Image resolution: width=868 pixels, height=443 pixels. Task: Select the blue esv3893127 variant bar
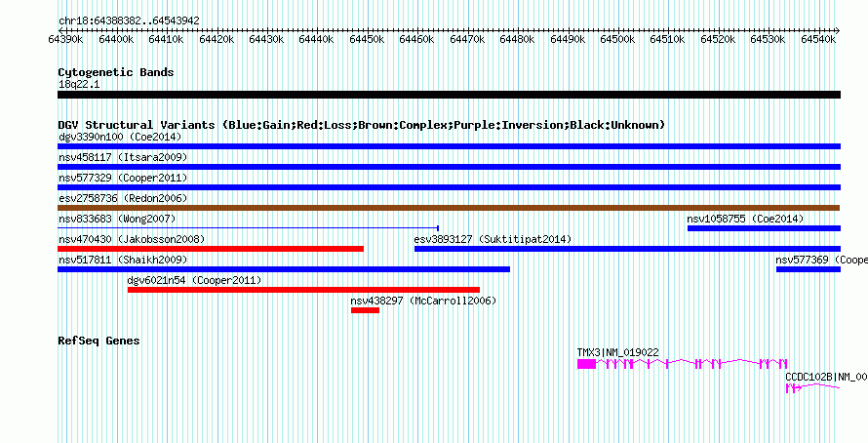click(628, 249)
